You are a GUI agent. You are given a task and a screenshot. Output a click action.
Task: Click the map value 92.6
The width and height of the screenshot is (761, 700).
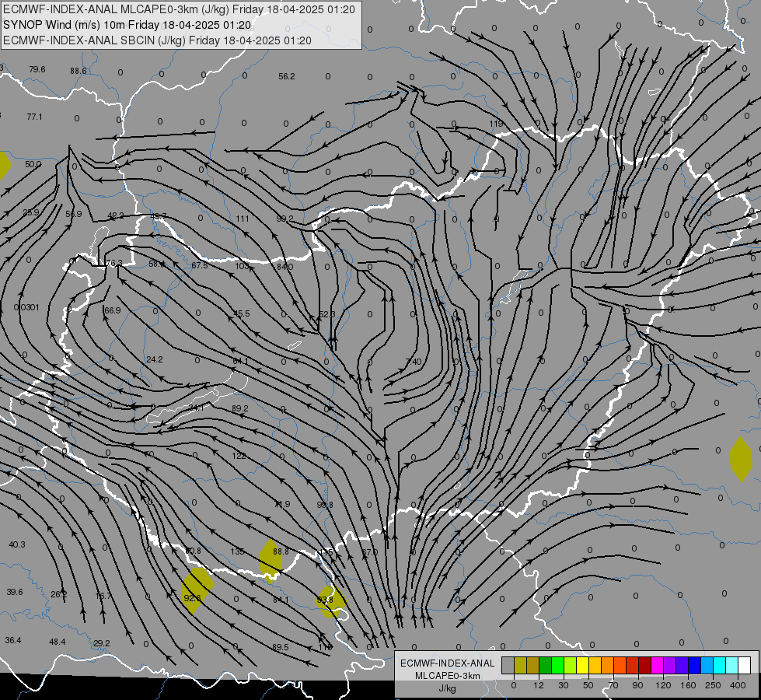click(x=193, y=598)
